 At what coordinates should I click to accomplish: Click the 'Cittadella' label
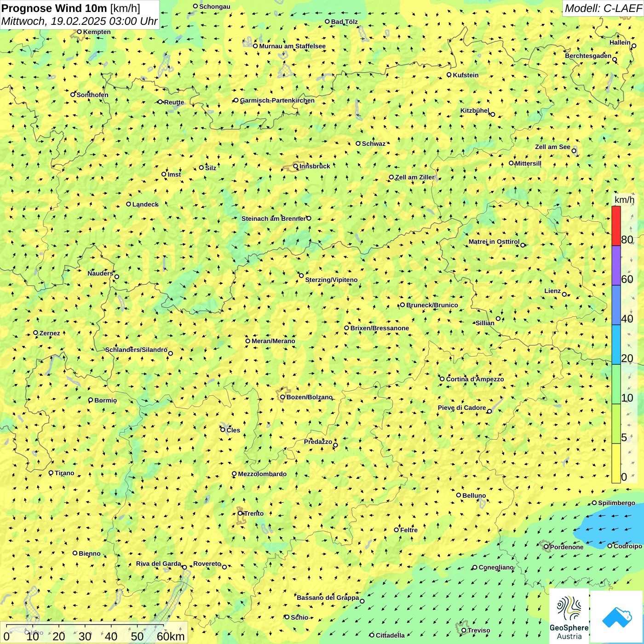click(390, 635)
